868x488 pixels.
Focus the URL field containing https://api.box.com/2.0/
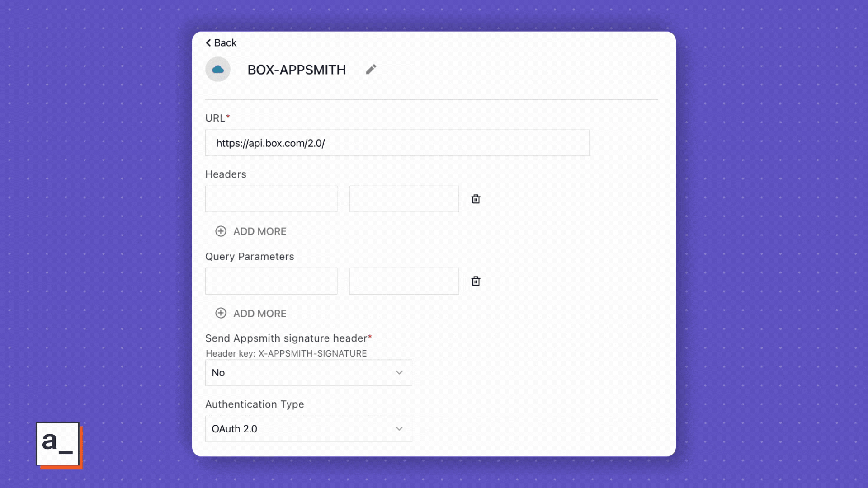397,143
